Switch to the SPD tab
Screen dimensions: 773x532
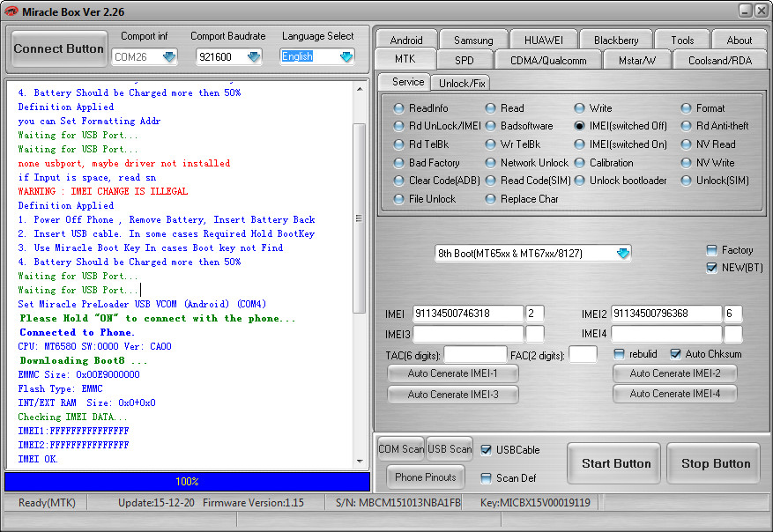(464, 60)
